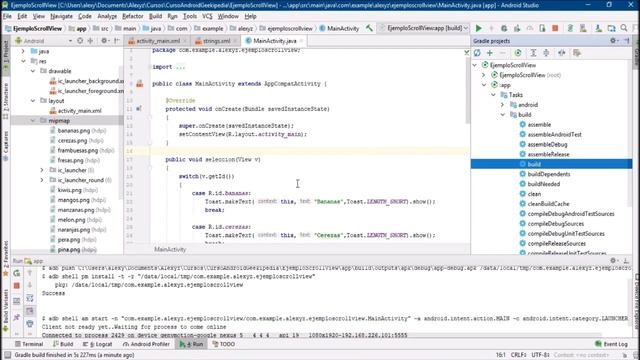640x360 pixels.
Task: Stop process with red square in Run panel
Action: coord(17,286)
